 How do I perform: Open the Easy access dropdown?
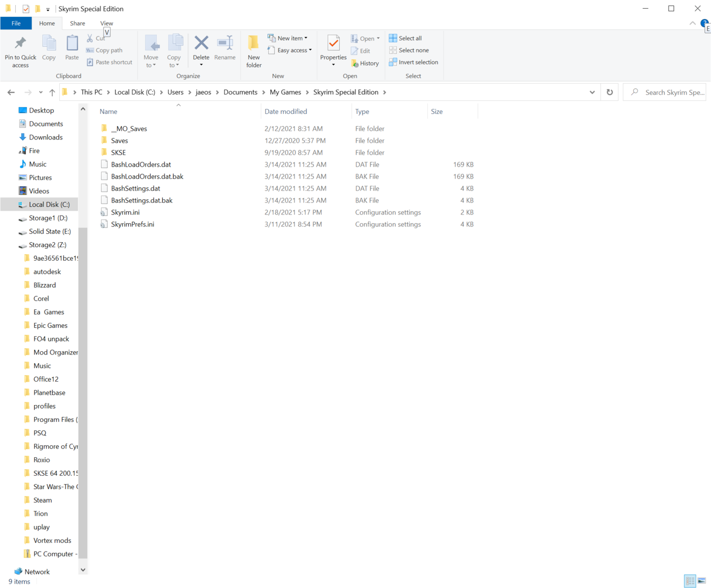[290, 50]
